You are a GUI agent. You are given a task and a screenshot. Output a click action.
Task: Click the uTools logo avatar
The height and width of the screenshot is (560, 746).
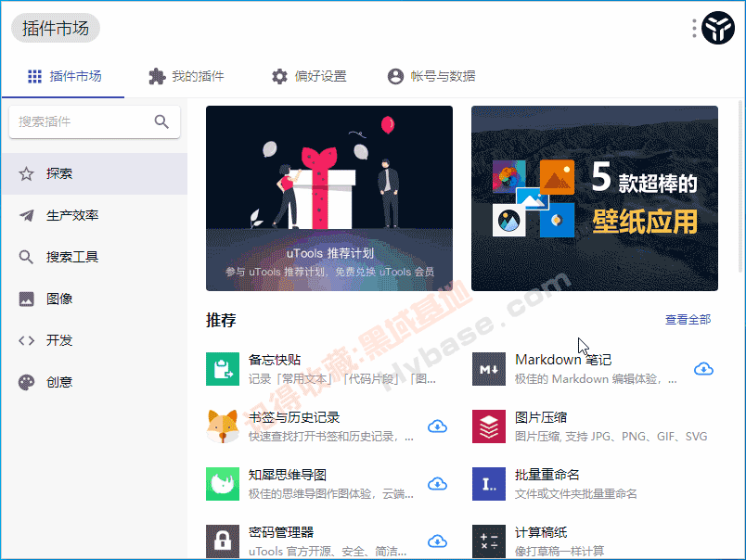tap(718, 28)
